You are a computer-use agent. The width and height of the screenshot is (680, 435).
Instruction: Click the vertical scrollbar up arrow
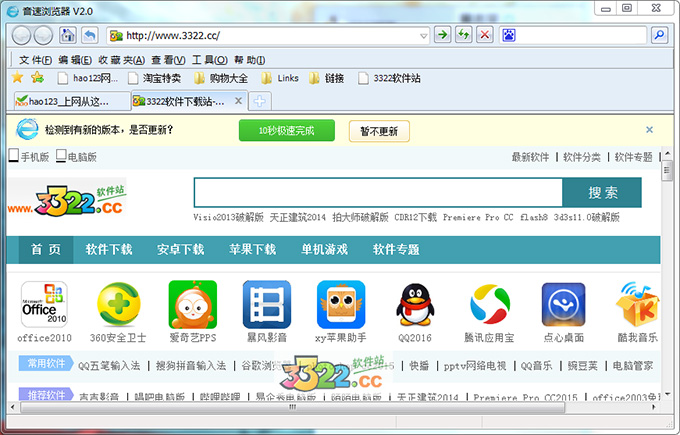[667, 153]
